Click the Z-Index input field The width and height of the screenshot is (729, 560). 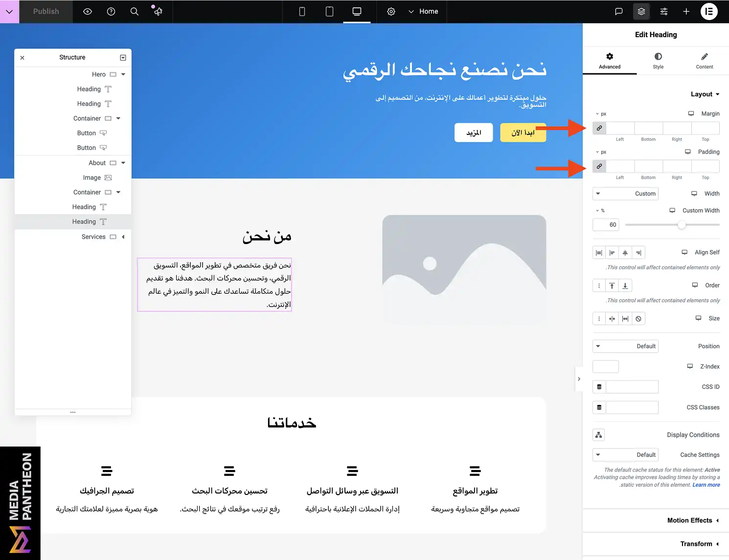606,366
